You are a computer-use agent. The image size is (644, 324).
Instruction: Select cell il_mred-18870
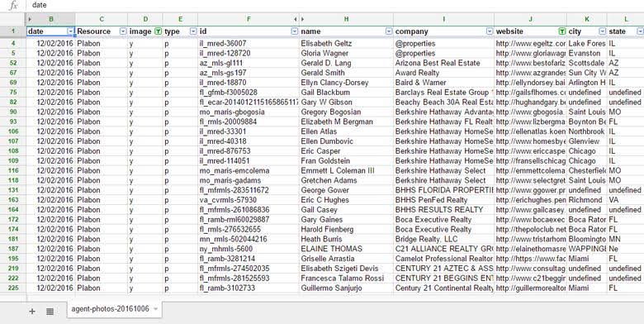pyautogui.click(x=248, y=82)
